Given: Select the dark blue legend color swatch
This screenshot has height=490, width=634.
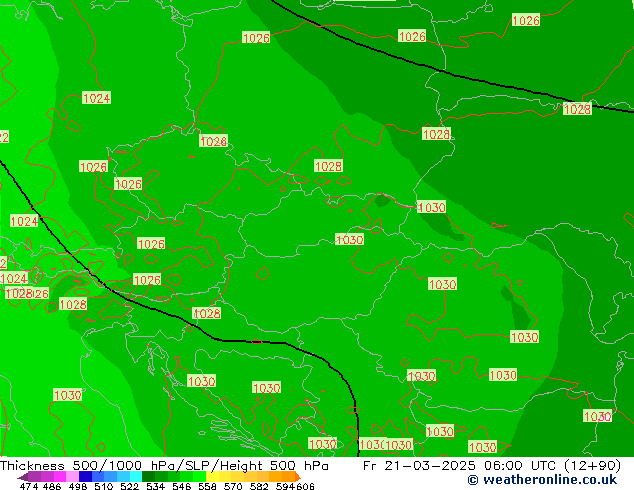Looking at the screenshot, I should point(86,477).
